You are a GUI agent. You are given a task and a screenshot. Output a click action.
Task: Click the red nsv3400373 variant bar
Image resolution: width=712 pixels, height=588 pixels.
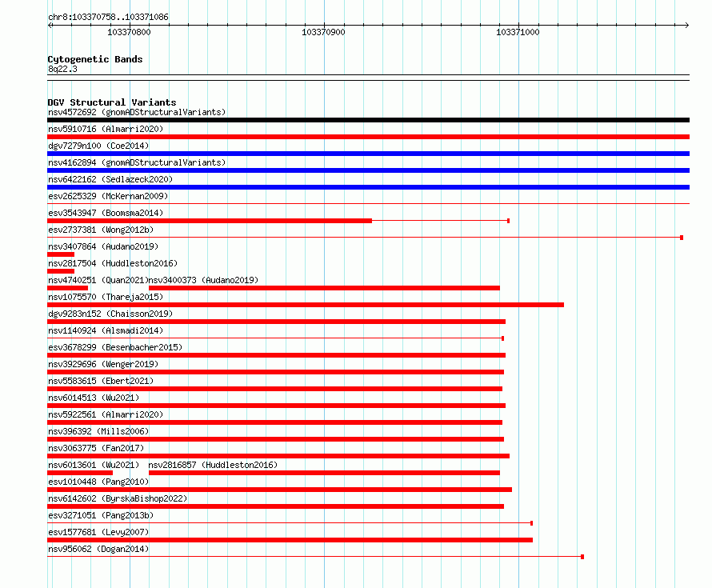point(324,288)
